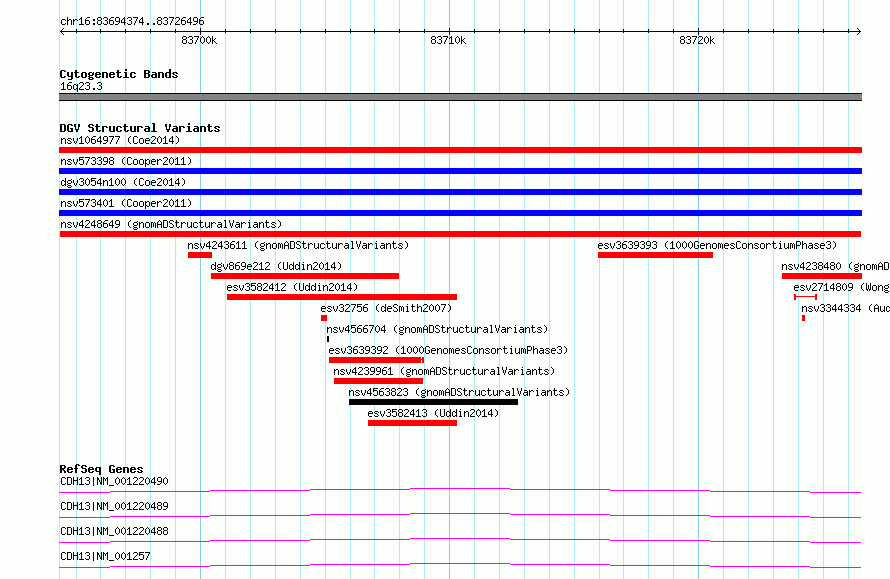Click the red nsv4238480 variant bar
The width and height of the screenshot is (890, 579).
pos(822,276)
